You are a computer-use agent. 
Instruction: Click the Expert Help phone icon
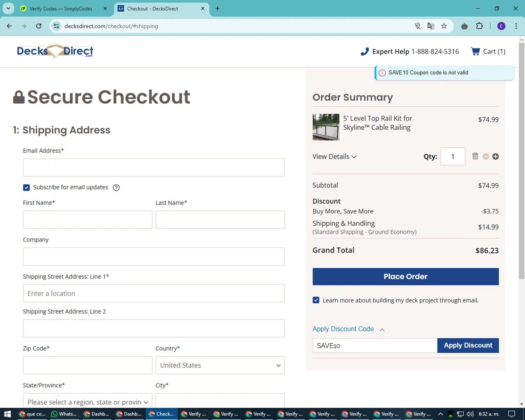click(365, 51)
